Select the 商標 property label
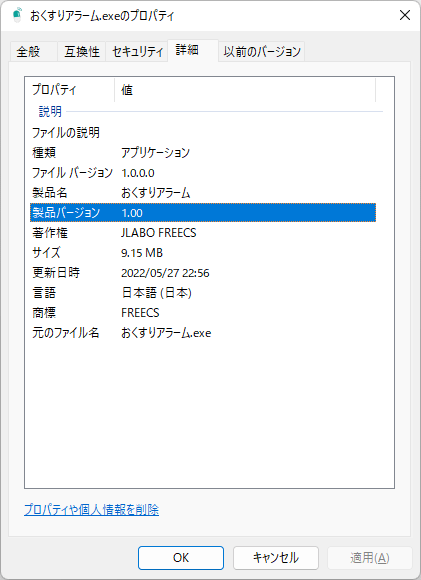The image size is (421, 580). click(x=44, y=313)
